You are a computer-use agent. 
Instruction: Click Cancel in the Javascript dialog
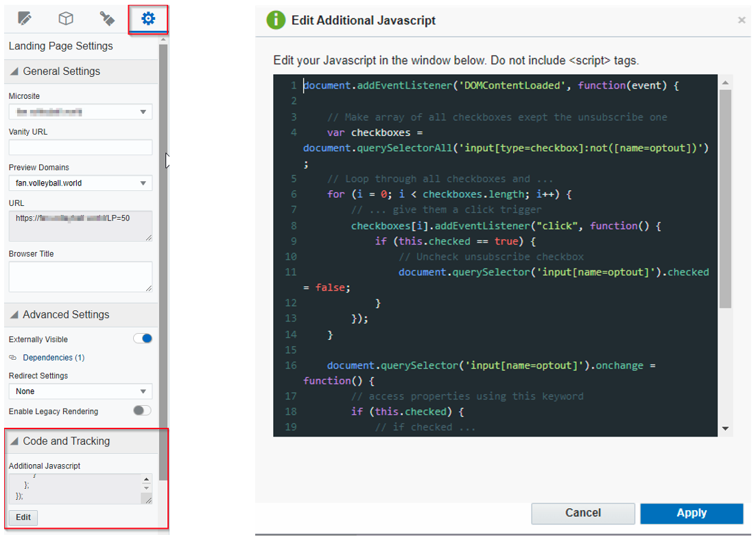[x=583, y=513]
